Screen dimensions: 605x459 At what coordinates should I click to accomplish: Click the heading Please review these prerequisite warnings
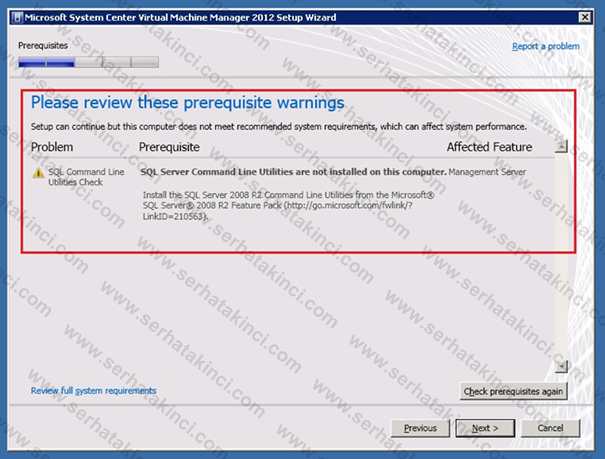pos(188,103)
